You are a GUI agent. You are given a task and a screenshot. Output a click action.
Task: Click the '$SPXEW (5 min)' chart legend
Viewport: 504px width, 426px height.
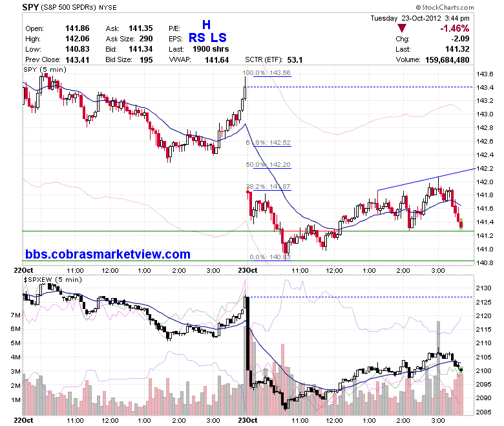(52, 280)
